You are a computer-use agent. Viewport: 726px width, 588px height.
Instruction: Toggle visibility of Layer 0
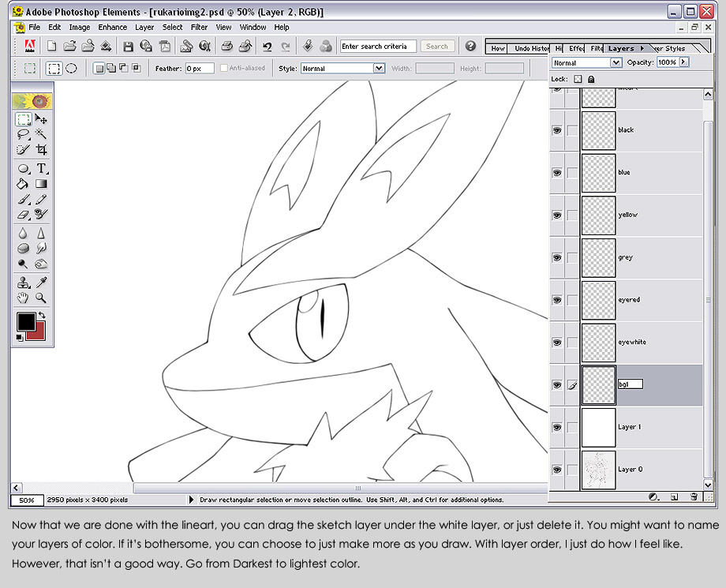pyautogui.click(x=557, y=470)
